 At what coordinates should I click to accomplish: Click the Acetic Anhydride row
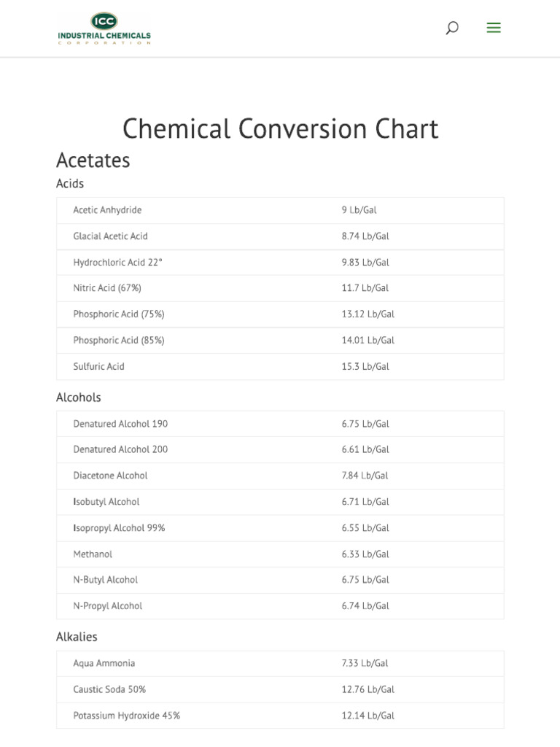(x=108, y=210)
